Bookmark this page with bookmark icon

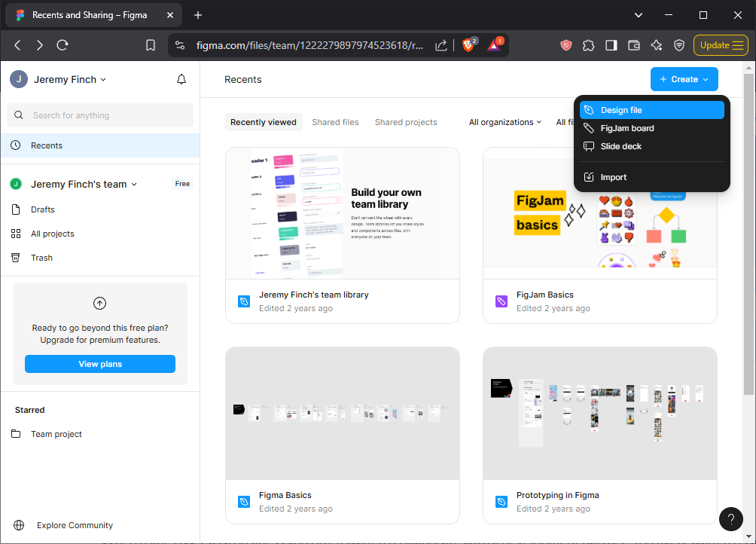[151, 45]
